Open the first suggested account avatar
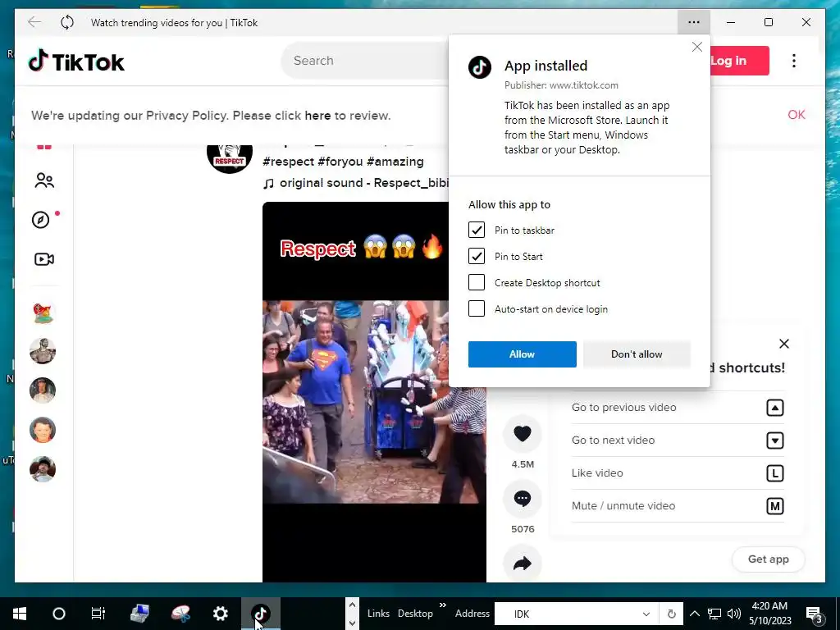This screenshot has width=840, height=630. click(x=43, y=313)
